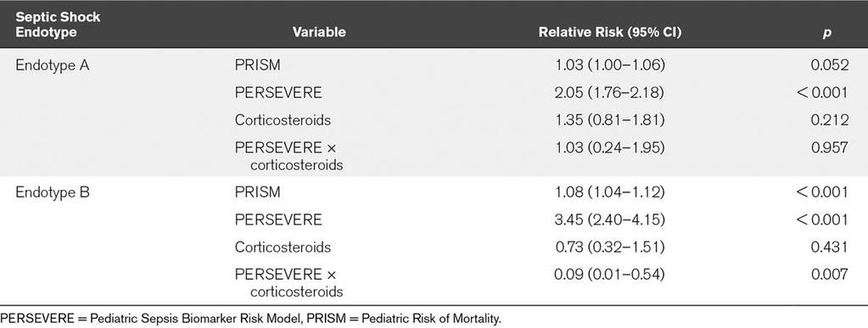Image resolution: width=868 pixels, height=328 pixels.
Task: Click the Septic Shock Endotype column header
Action: point(58,25)
